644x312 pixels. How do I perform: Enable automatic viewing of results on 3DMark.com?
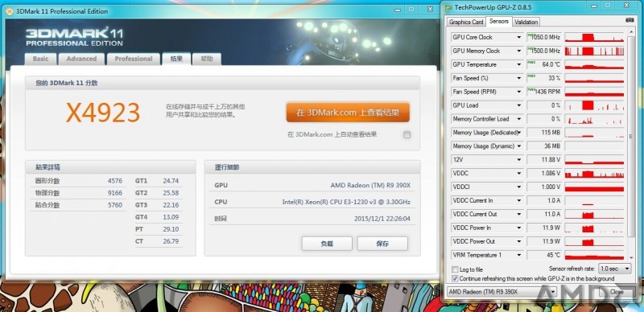tap(407, 134)
